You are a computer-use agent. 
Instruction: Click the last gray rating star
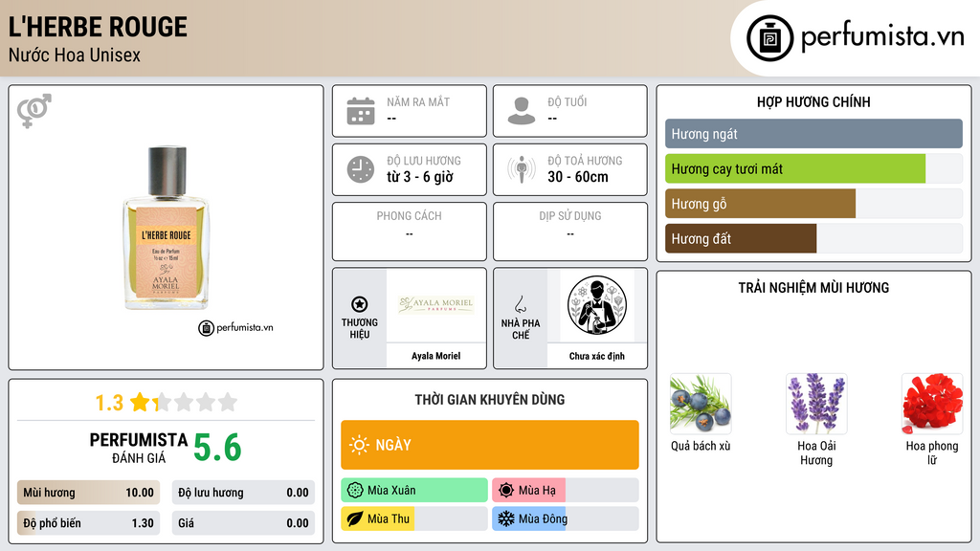(x=228, y=402)
